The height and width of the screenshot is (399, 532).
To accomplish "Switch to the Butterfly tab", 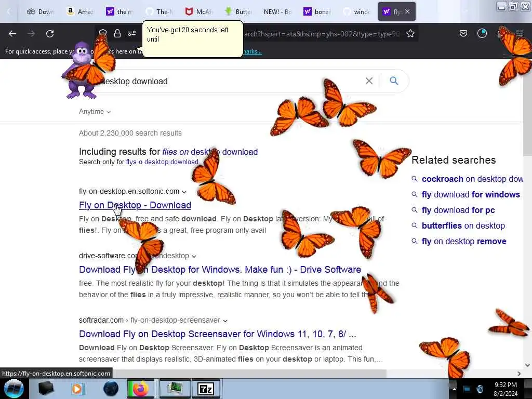I will coord(238,11).
